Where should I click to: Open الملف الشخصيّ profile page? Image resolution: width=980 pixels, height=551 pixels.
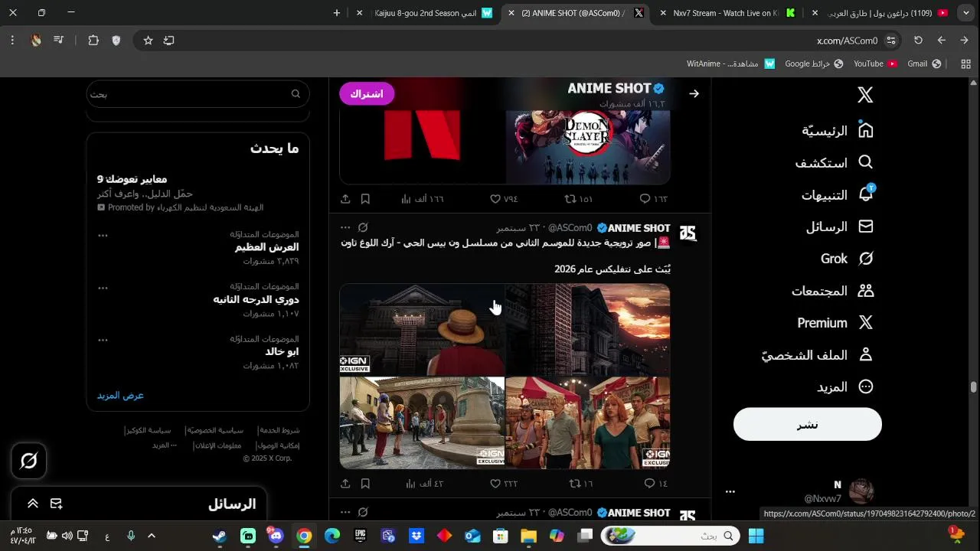(817, 356)
